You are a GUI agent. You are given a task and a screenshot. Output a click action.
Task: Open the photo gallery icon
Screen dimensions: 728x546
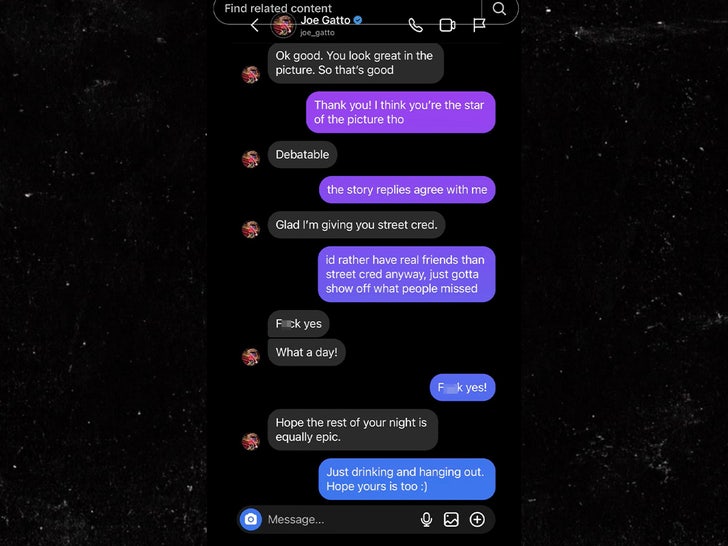(x=451, y=520)
